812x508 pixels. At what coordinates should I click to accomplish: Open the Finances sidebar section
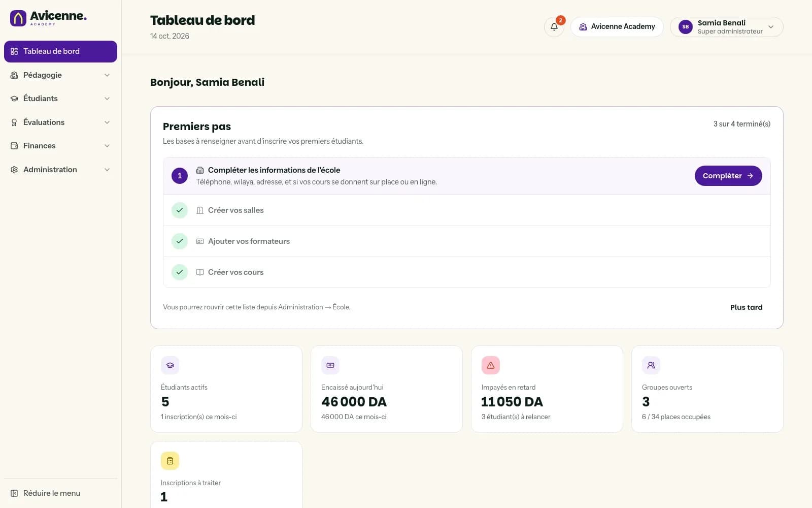[60, 146]
